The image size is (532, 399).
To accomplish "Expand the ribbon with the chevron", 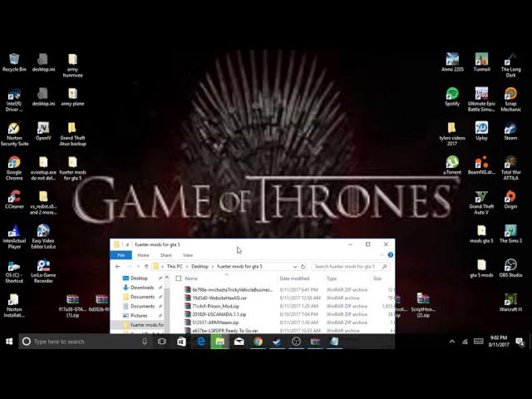I will pos(382,255).
